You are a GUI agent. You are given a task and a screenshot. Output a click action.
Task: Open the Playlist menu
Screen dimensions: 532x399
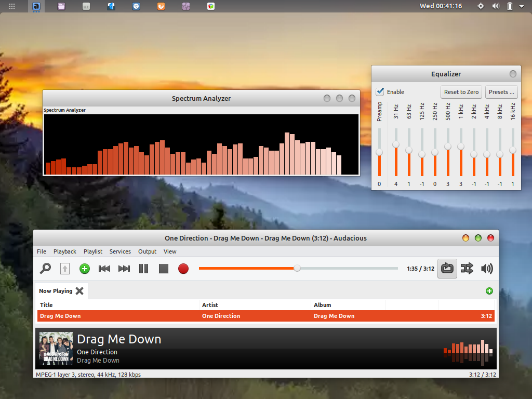pyautogui.click(x=93, y=251)
